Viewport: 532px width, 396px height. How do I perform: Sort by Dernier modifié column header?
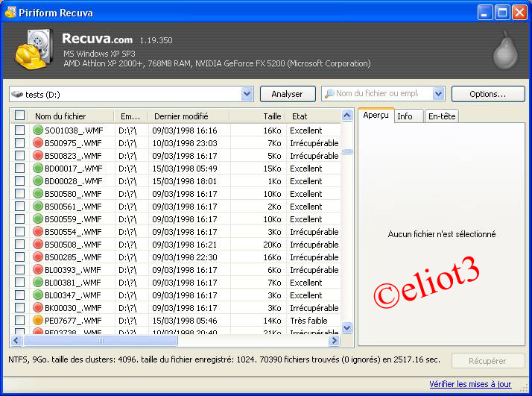coord(189,116)
